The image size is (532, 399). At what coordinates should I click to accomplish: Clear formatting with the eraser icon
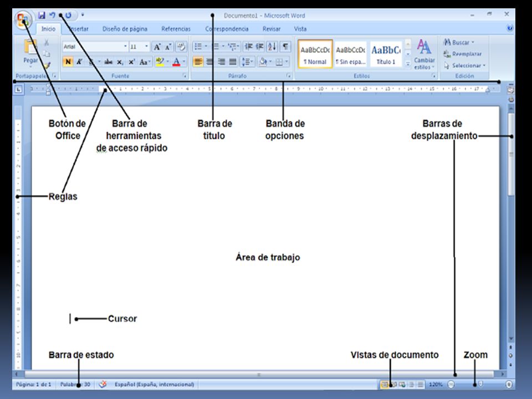tap(181, 47)
